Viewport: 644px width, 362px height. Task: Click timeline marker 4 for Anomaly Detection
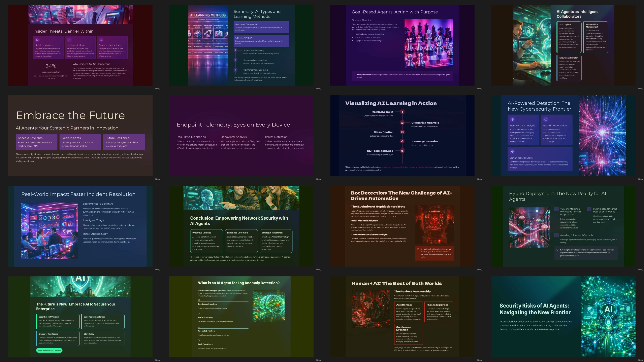coord(402,141)
